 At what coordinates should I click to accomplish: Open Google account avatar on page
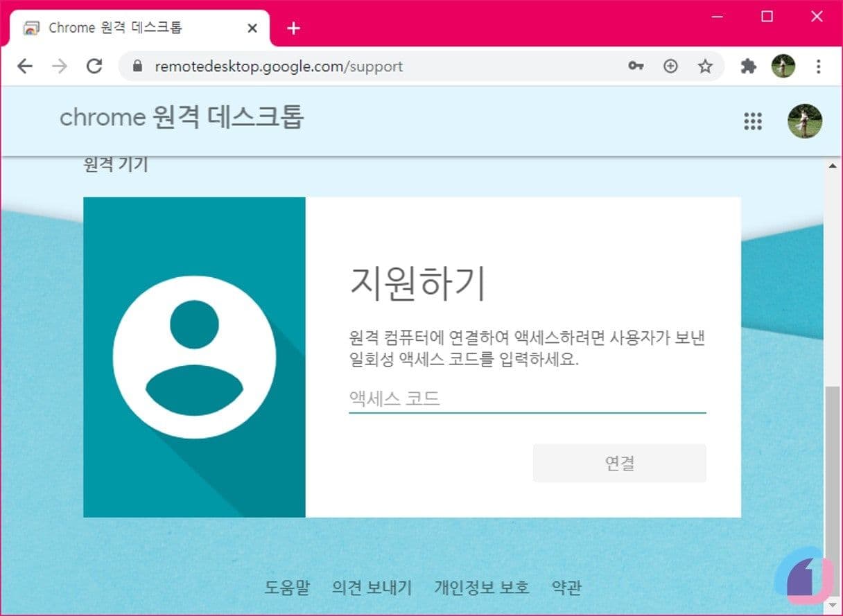(805, 121)
